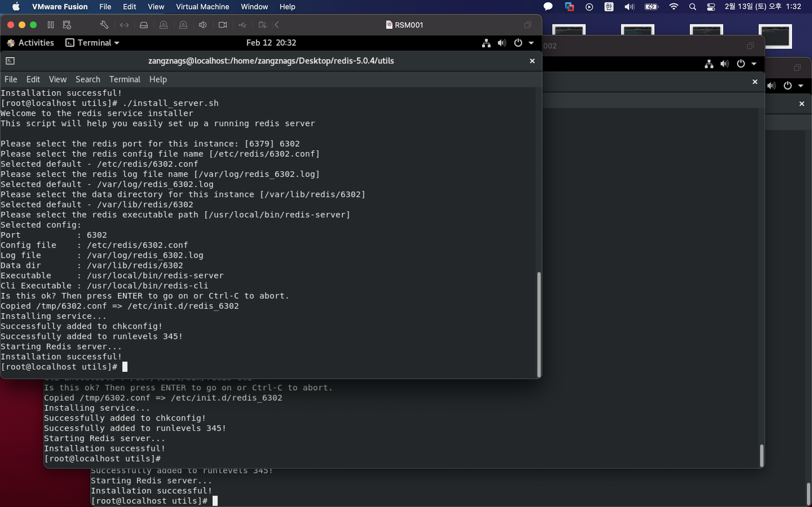Open VM snapshots from the toolbar
This screenshot has height=507, width=812.
[x=67, y=25]
